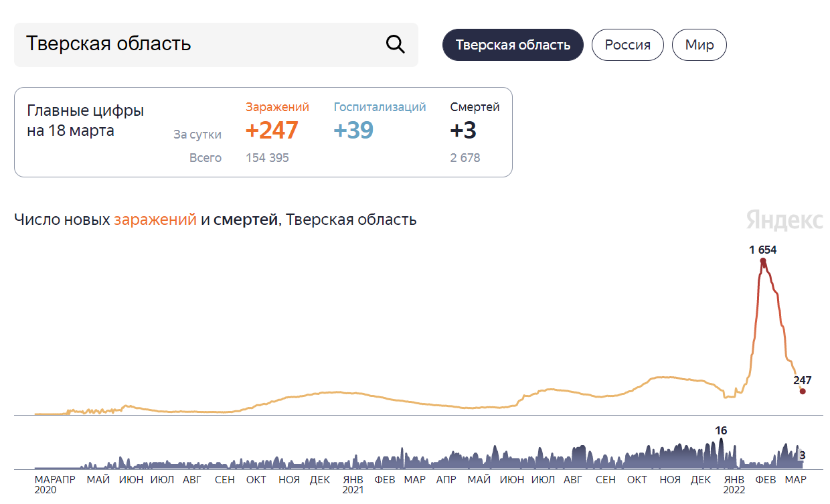Click orange word заражений in chart title
The image size is (830, 504).
pyautogui.click(x=155, y=220)
